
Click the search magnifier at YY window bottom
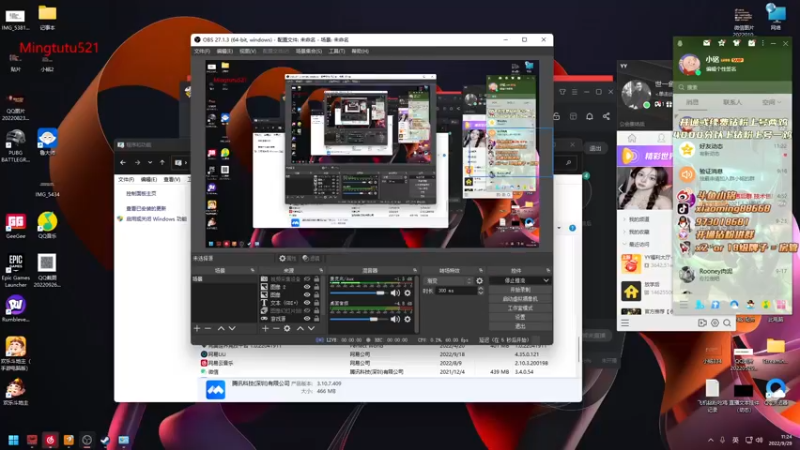click(x=727, y=323)
